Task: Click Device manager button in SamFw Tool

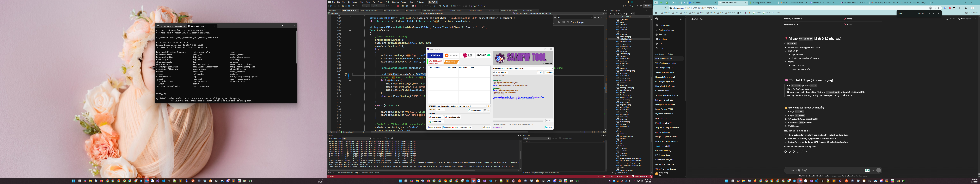Action: (x=501, y=72)
